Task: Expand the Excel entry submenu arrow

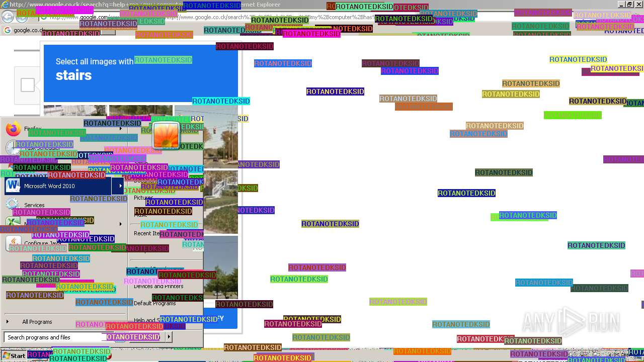Action: point(120,224)
